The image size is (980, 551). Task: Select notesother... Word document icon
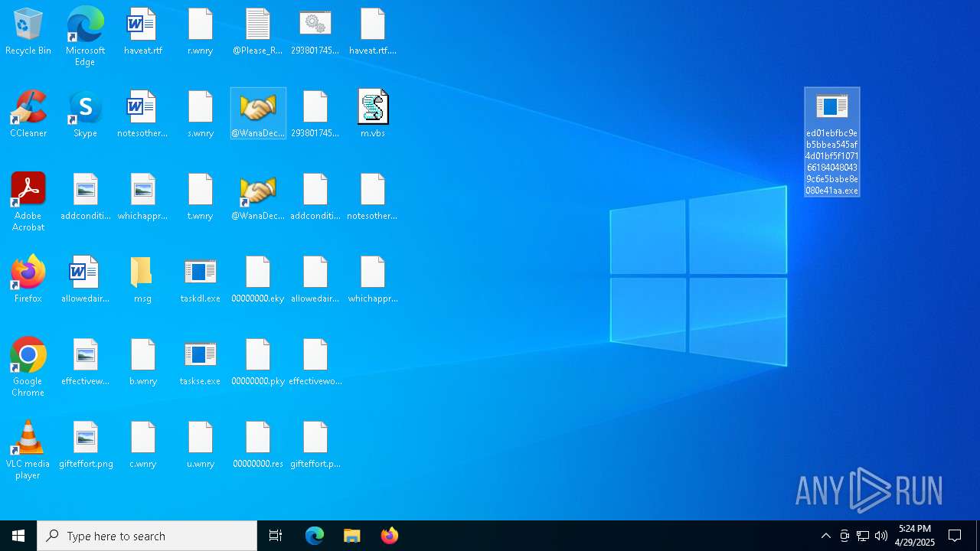coord(142,115)
